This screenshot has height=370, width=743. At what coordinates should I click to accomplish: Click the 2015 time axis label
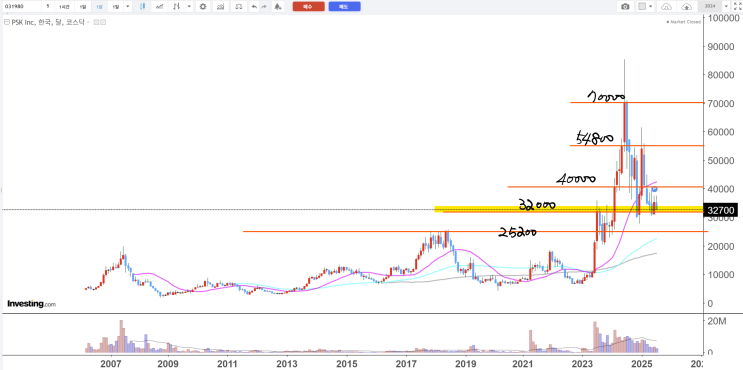click(346, 363)
